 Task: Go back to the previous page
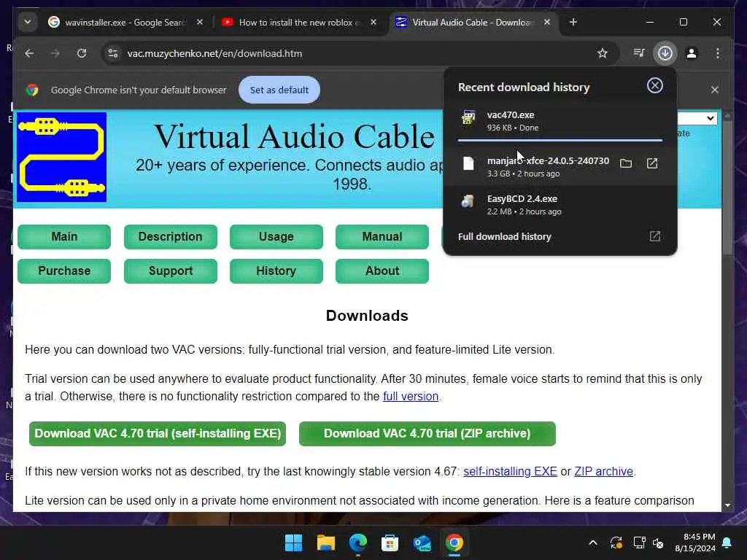29,53
